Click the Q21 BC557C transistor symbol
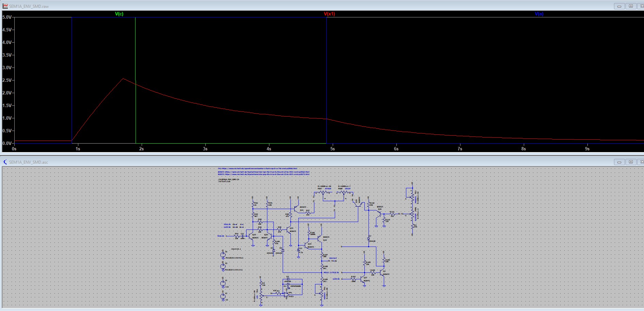Image resolution: width=644 pixels, height=311 pixels. tap(296, 208)
